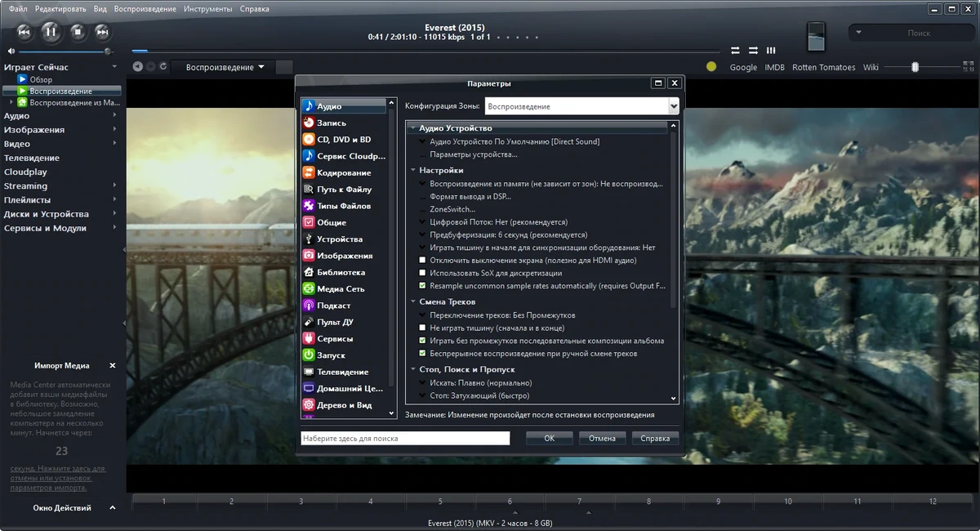Viewport: 980px width, 531px height.
Task: Uncheck Играть без промежутков последовательные композиции
Action: 422,341
